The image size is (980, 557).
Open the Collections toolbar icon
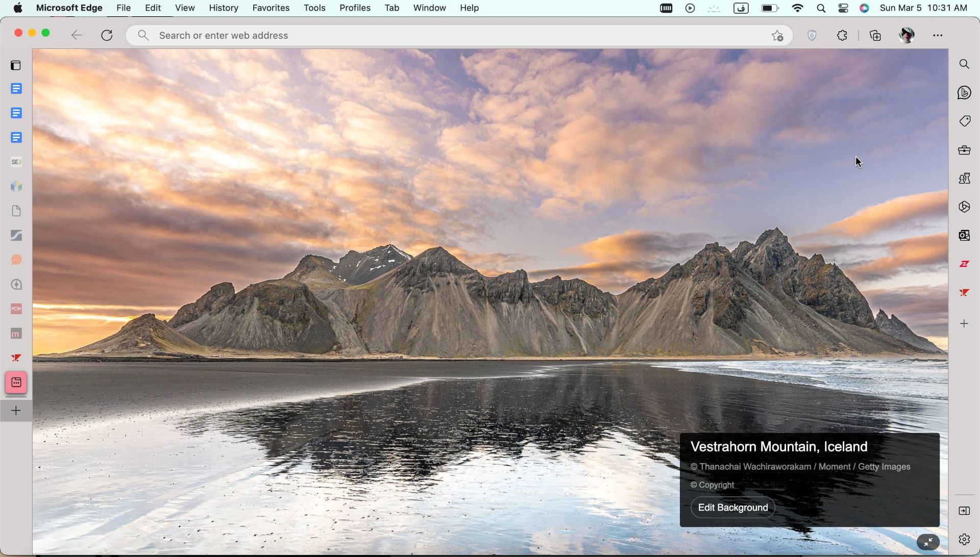point(875,35)
